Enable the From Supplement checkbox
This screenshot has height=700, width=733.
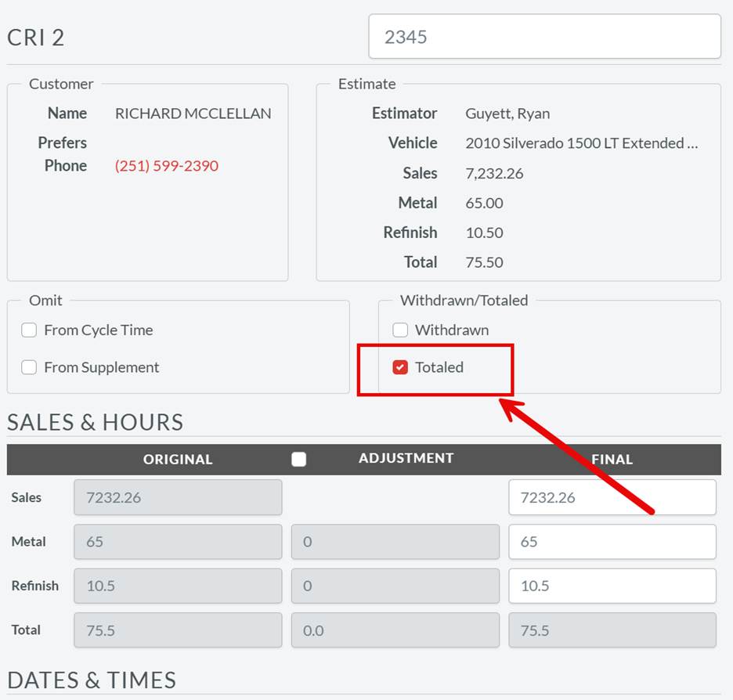pyautogui.click(x=29, y=366)
